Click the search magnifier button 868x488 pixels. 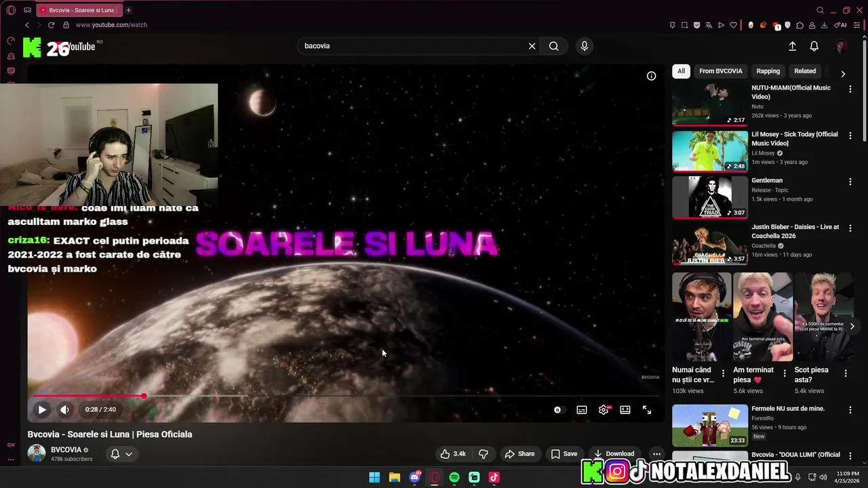click(554, 46)
